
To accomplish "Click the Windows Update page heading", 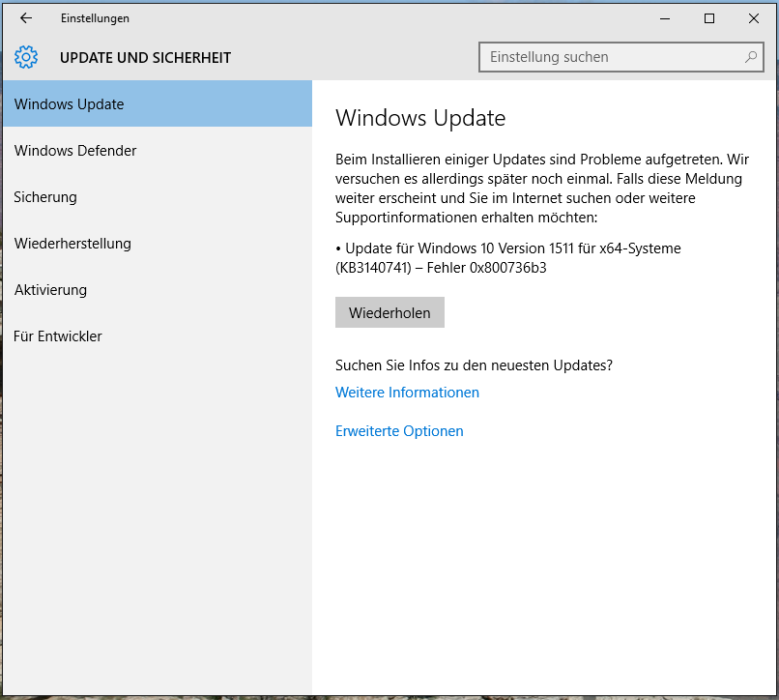I will (x=420, y=118).
